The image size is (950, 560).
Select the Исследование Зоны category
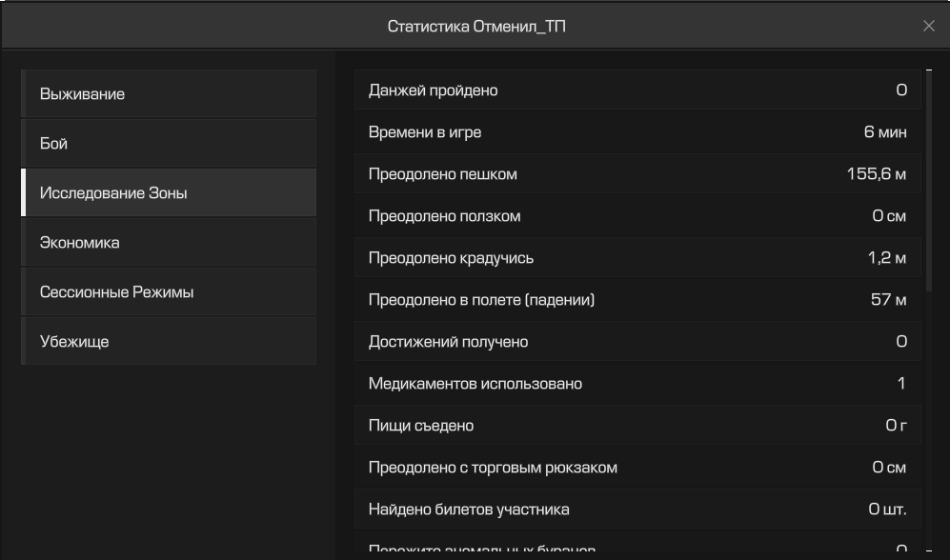tap(169, 192)
